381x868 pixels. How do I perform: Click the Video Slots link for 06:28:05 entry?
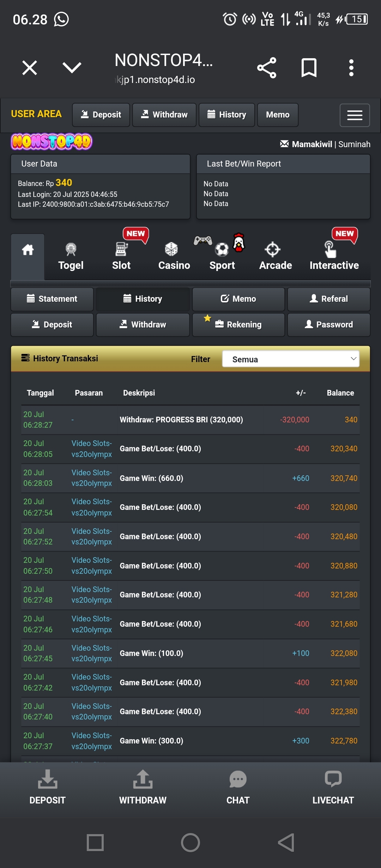pos(92,449)
